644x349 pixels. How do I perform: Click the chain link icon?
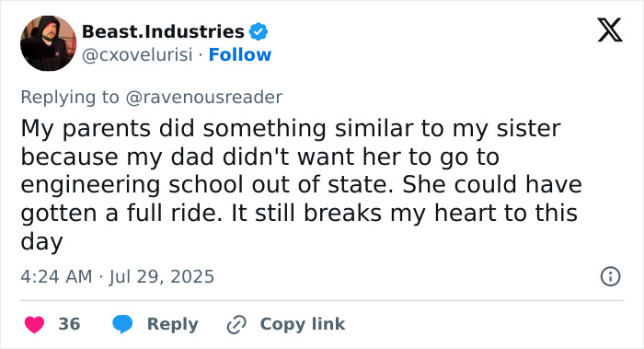pos(236,324)
